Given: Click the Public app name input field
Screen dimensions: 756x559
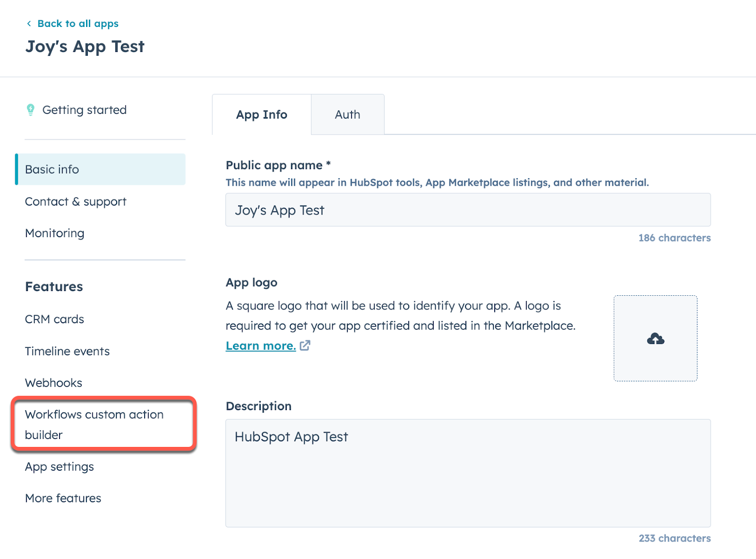Looking at the screenshot, I should tap(468, 210).
